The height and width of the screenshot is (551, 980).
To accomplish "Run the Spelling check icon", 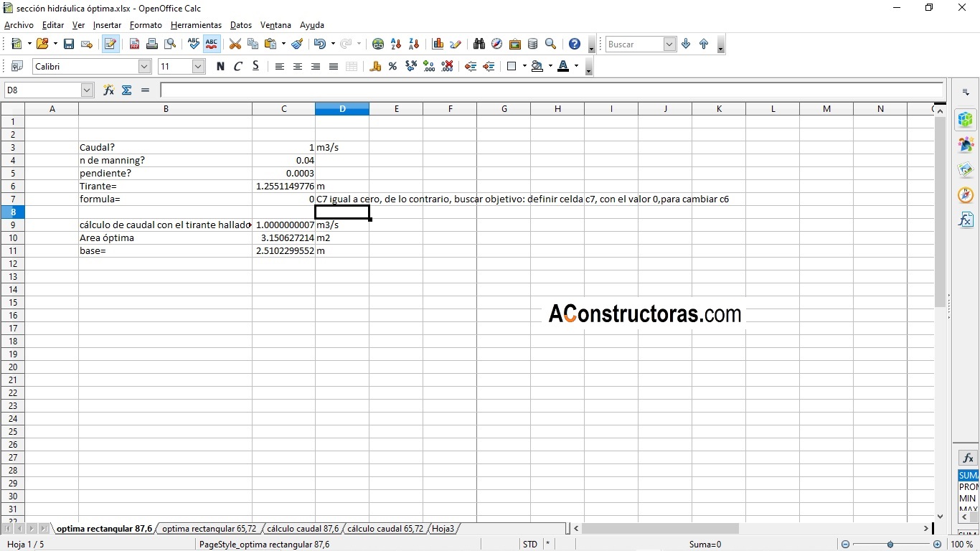I will tap(194, 44).
